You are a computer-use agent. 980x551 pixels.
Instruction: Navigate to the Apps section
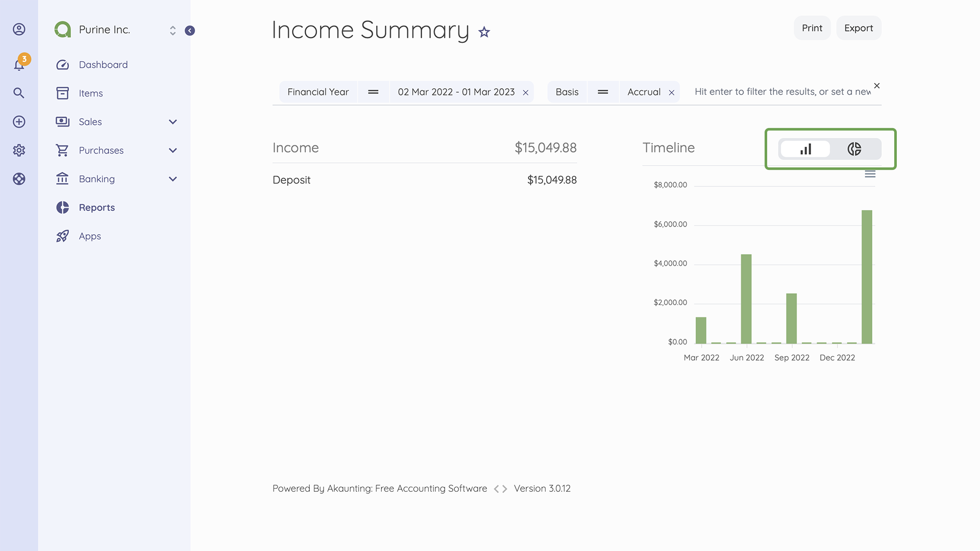[90, 236]
